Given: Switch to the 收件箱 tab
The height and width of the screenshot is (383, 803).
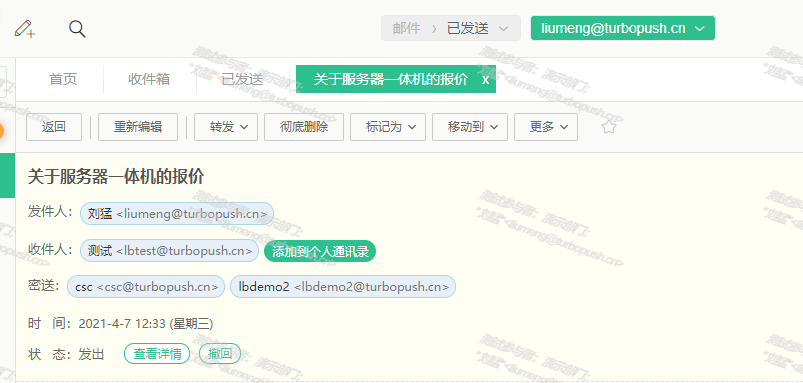Looking at the screenshot, I should 149,79.
